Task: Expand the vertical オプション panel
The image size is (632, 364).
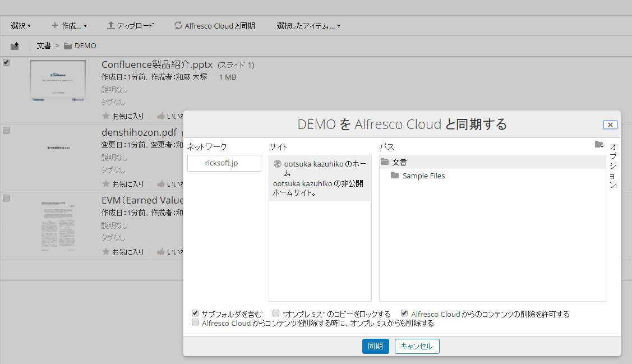Action: (613, 165)
